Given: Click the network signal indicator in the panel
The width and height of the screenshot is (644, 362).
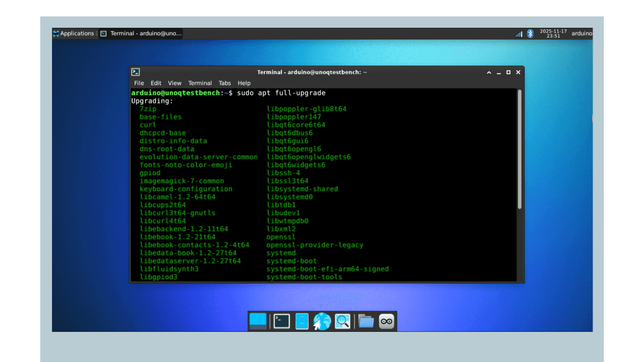Looking at the screenshot, I should pyautogui.click(x=519, y=34).
